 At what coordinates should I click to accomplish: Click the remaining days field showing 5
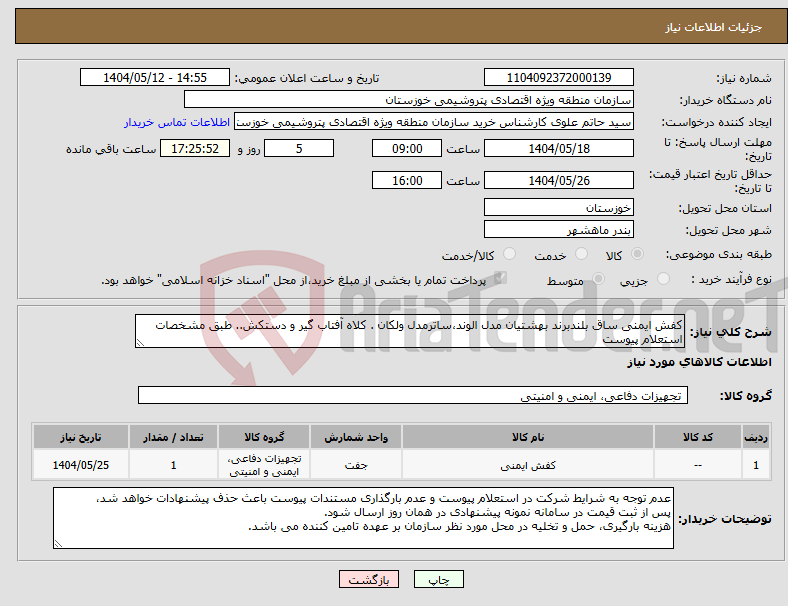pos(299,148)
